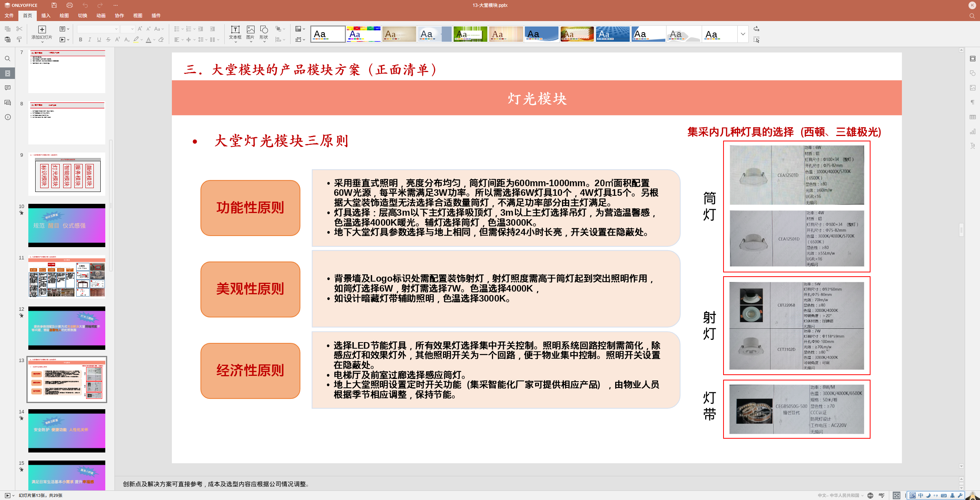This screenshot has width=980, height=500.
Task: Open the font name combo box
Action: (98, 29)
